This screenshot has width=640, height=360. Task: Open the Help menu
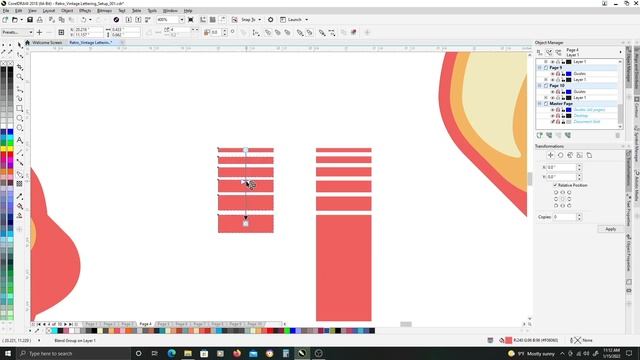[x=188, y=11]
